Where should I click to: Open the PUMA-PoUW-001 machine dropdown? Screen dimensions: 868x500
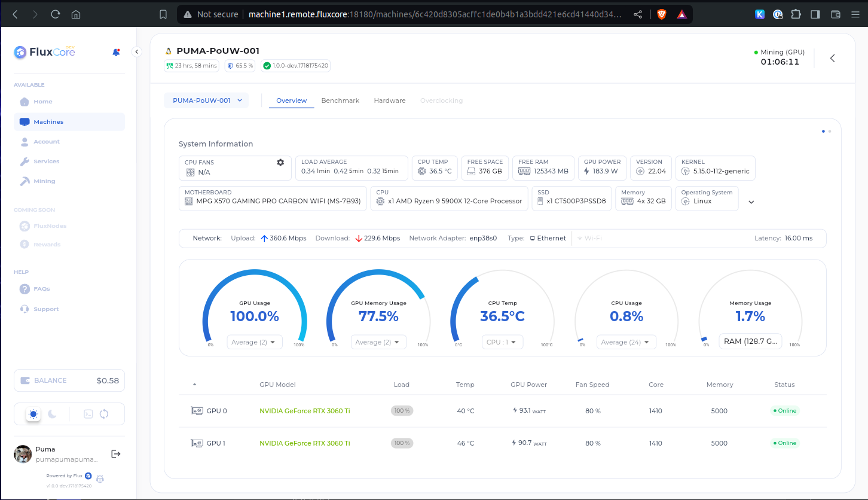(x=206, y=100)
